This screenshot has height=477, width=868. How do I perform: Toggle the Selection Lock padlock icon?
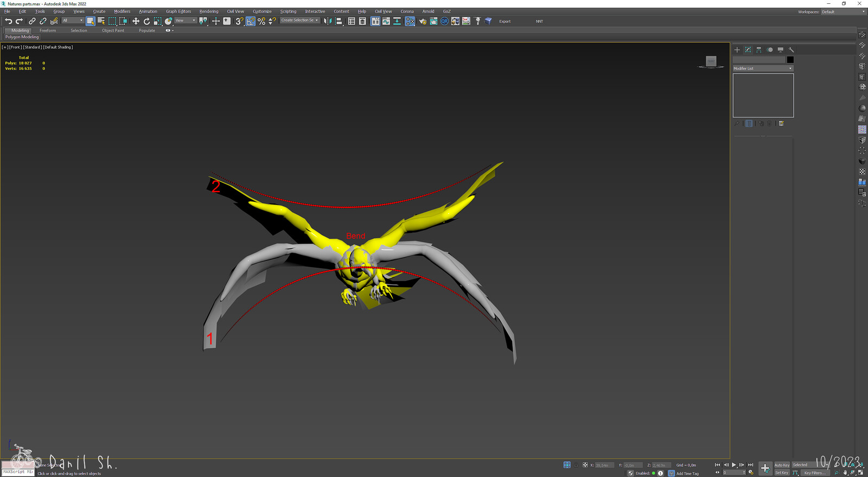point(576,465)
